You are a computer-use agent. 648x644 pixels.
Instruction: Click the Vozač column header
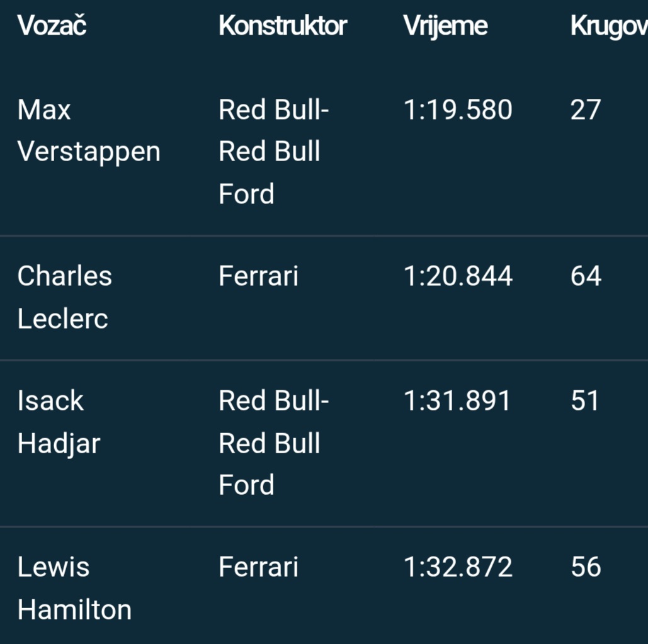[x=52, y=26]
